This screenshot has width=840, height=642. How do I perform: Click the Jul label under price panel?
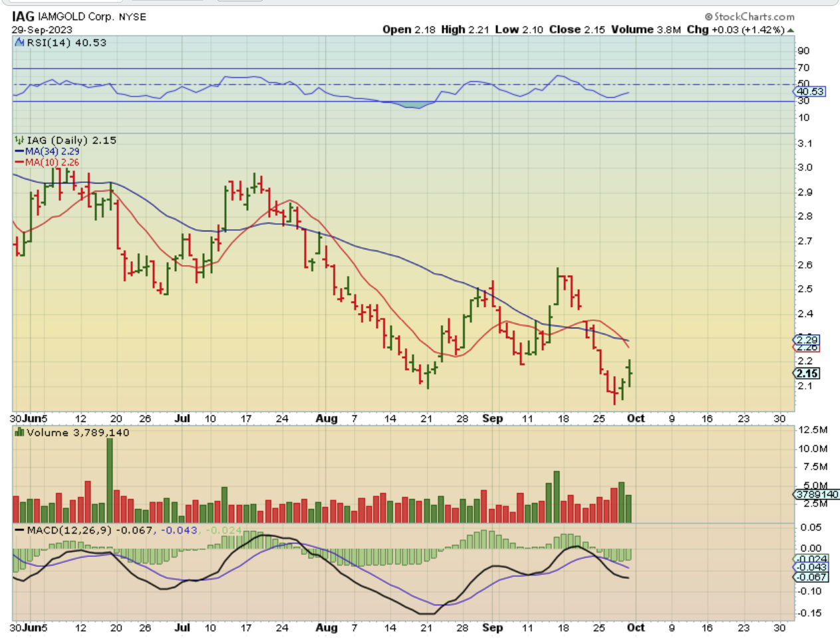pos(182,419)
